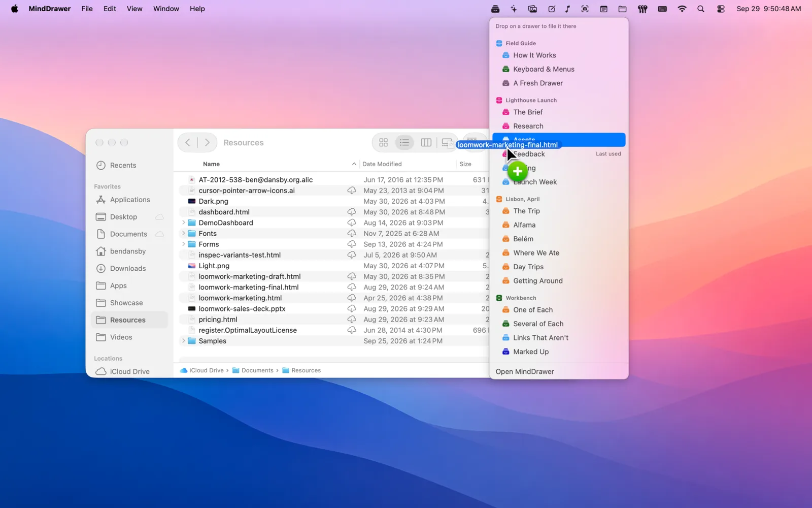Select the Research drawer
The width and height of the screenshot is (812, 508).
[x=559, y=126]
